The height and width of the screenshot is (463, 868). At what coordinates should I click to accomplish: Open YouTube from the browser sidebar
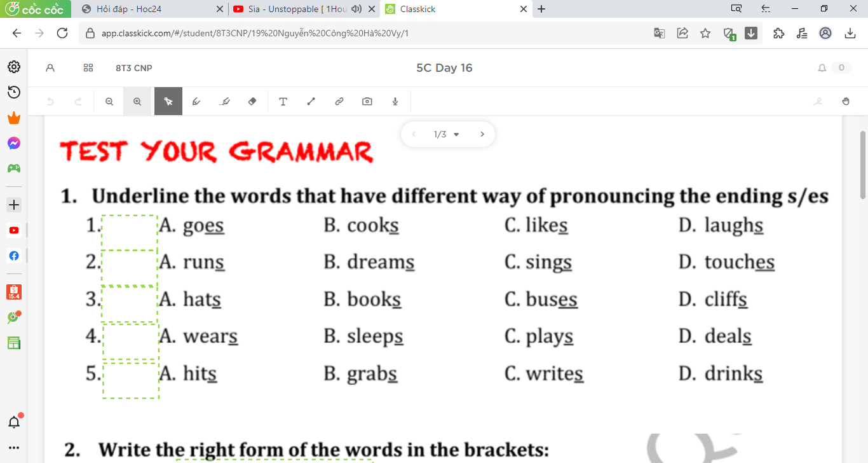pos(13,230)
